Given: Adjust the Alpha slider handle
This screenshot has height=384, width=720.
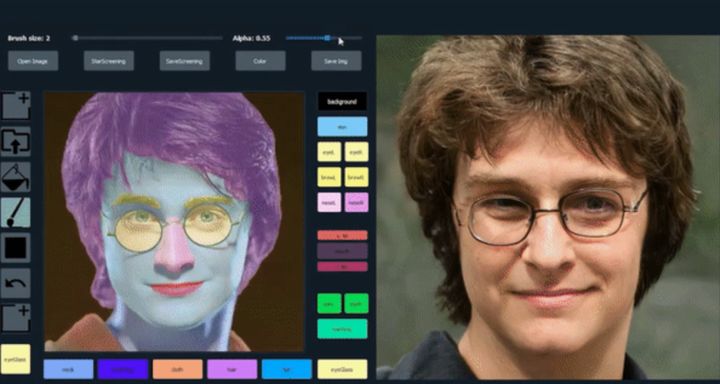Looking at the screenshot, I should click(327, 38).
